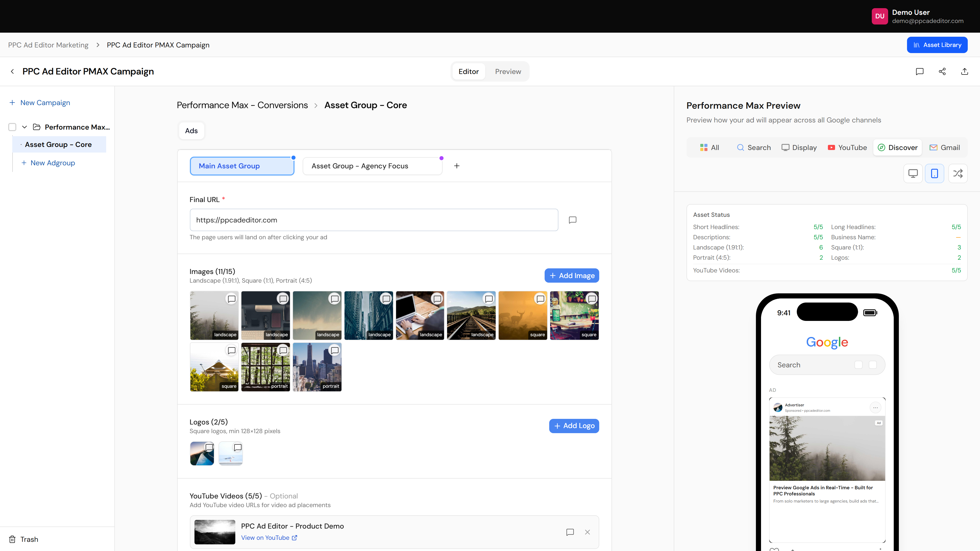This screenshot has width=980, height=551.
Task: Open Performance Max – Conversions breadcrumb
Action: click(242, 105)
